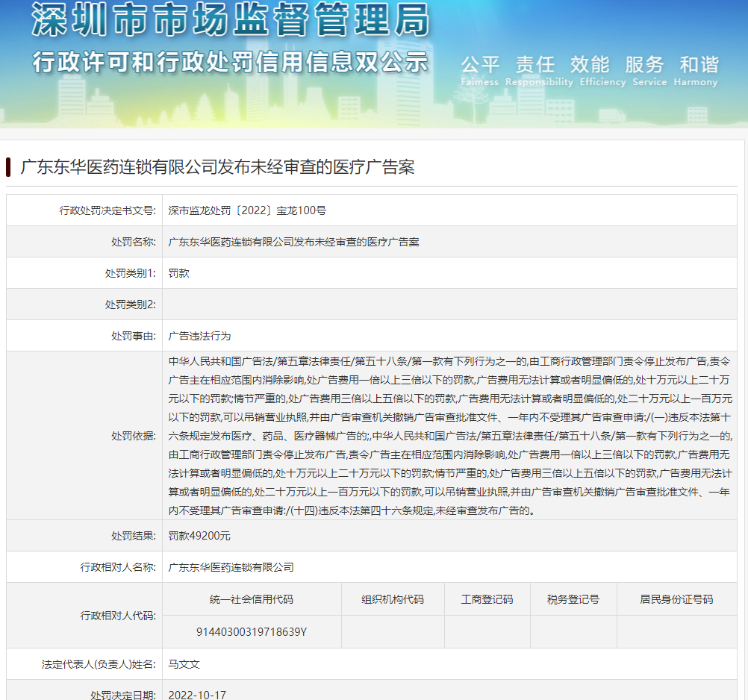This screenshot has width=748, height=700.
Task: Click the empty 处罚类别2 value cell
Action: [448, 304]
